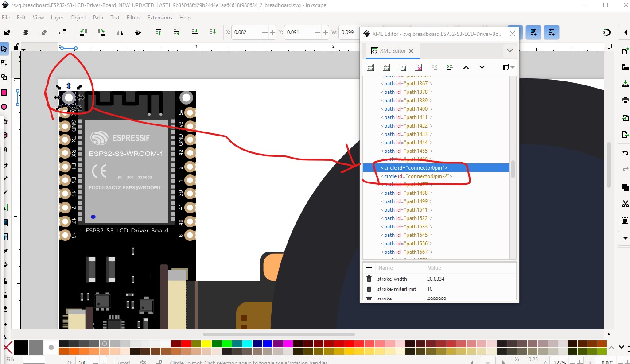Click new element node icon in XML Editor
Image resolution: width=630 pixels, height=364 pixels.
point(370,67)
